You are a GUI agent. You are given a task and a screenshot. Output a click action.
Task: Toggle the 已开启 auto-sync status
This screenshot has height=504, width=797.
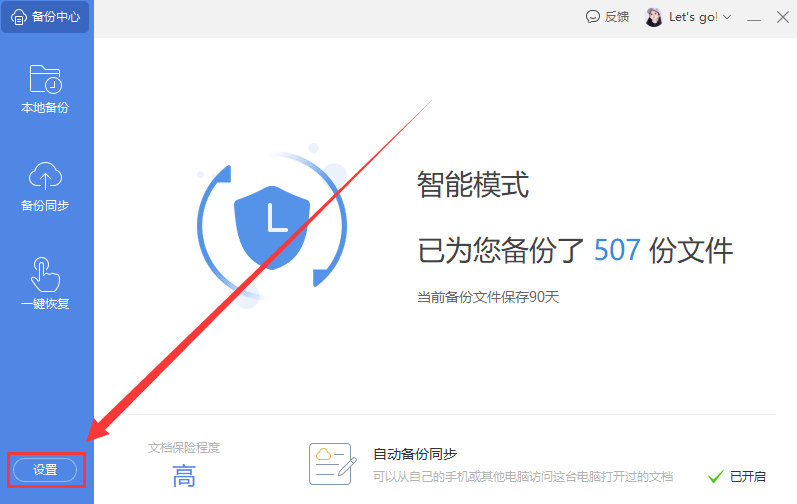click(737, 476)
